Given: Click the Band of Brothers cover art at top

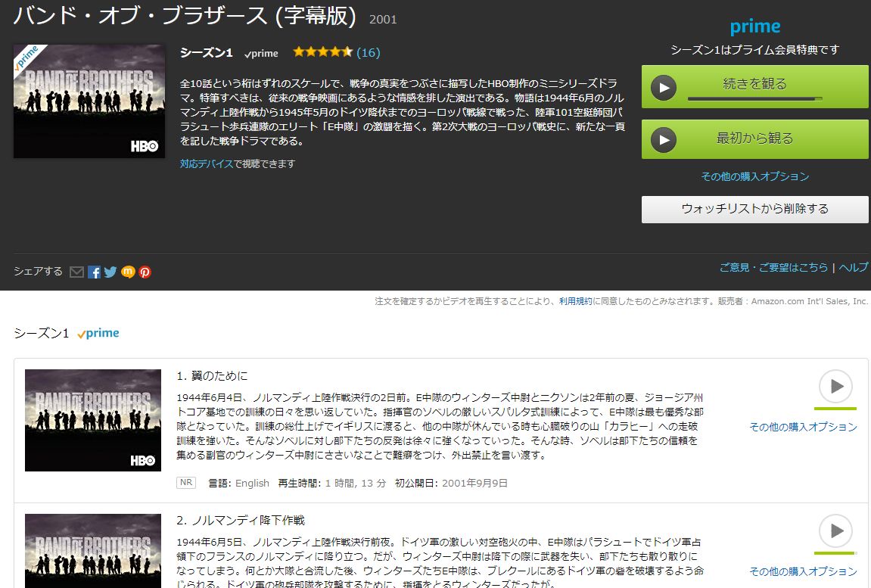Looking at the screenshot, I should point(89,101).
